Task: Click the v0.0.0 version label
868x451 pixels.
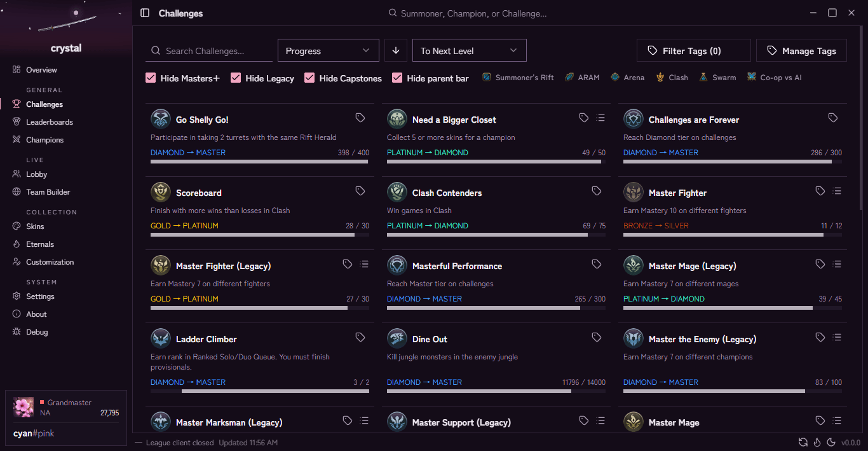Action: 851,443
